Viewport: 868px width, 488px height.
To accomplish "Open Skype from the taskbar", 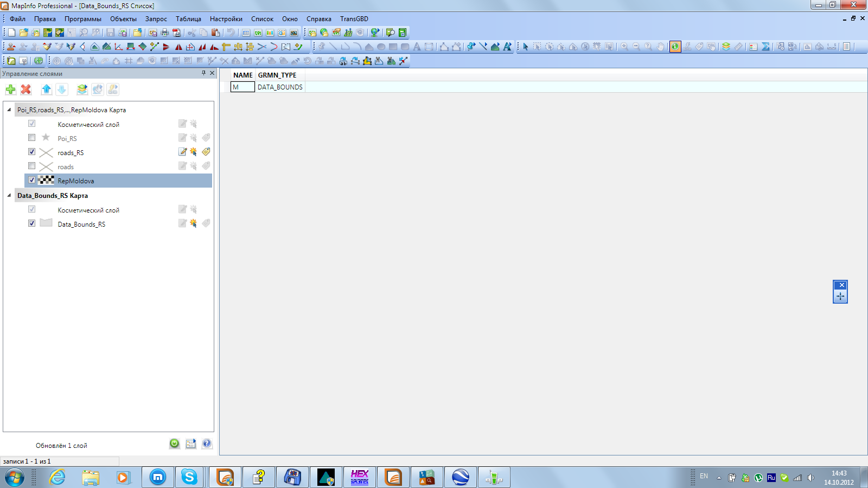I will click(x=189, y=477).
